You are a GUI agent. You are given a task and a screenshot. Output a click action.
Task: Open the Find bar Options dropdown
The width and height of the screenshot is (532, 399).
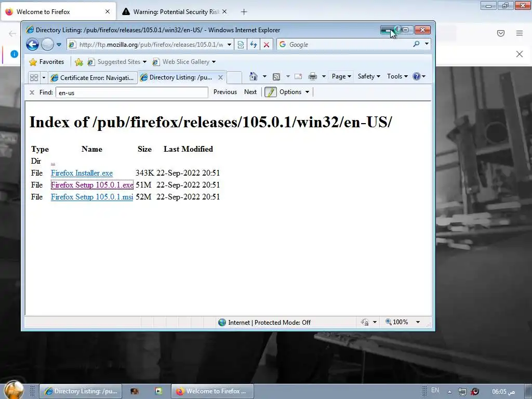coord(294,92)
